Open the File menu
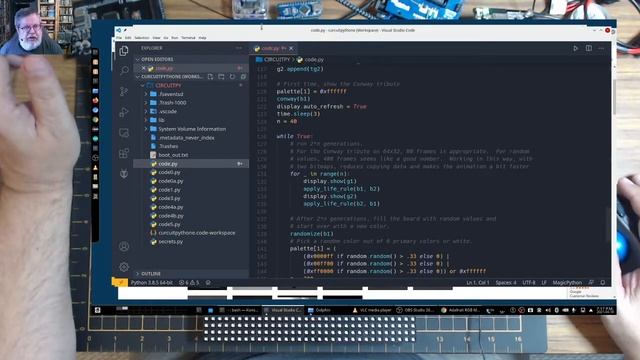640x360 pixels. point(119,38)
